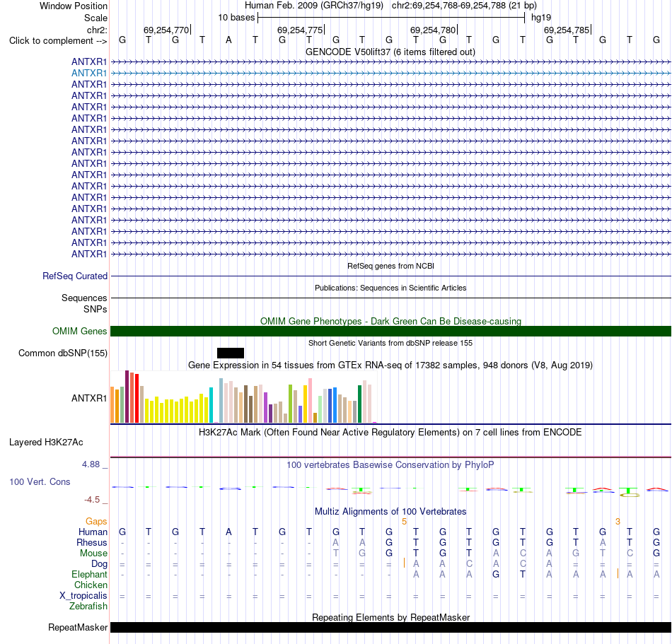Viewport: 672px width, 644px height.
Task: Click the 'chr2:' ruler label
Action: pos(97,30)
